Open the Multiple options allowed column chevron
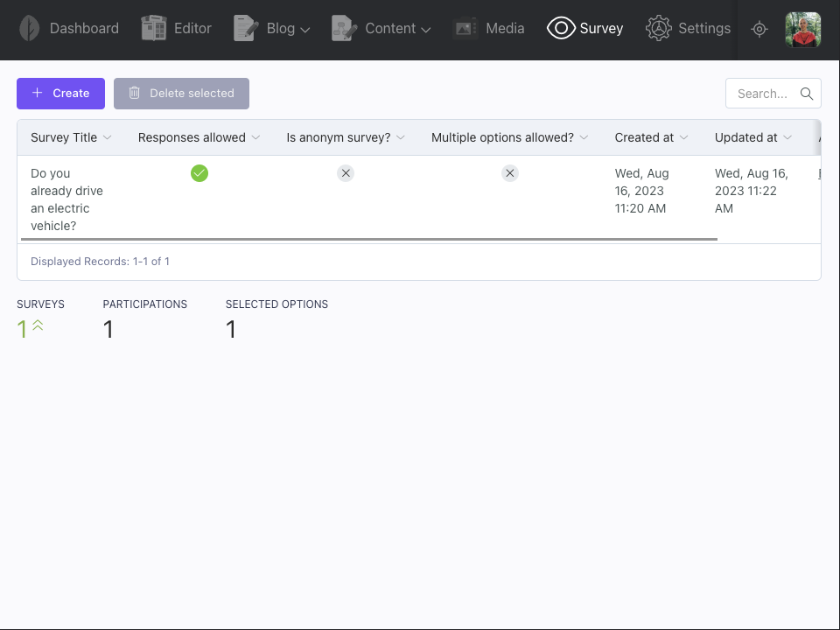The height and width of the screenshot is (630, 840). coord(584,137)
